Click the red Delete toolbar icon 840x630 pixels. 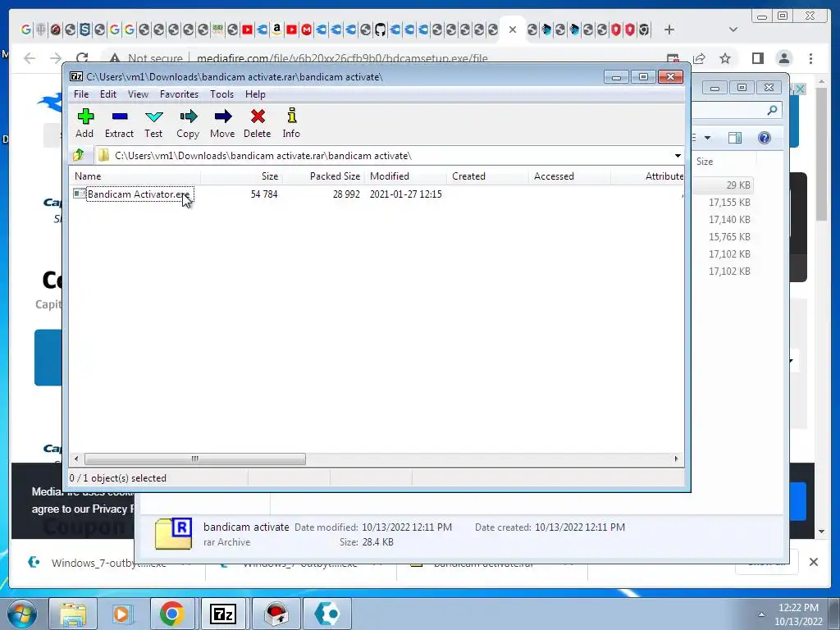point(257,123)
